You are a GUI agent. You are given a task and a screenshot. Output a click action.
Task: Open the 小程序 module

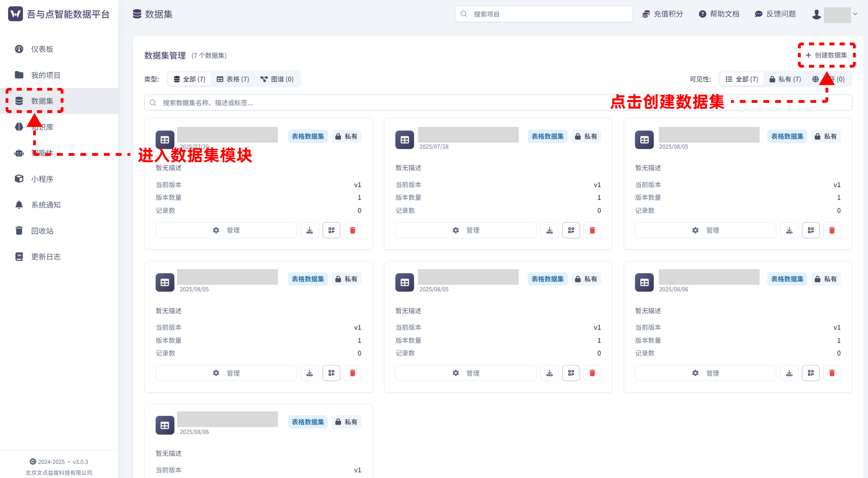coord(42,179)
